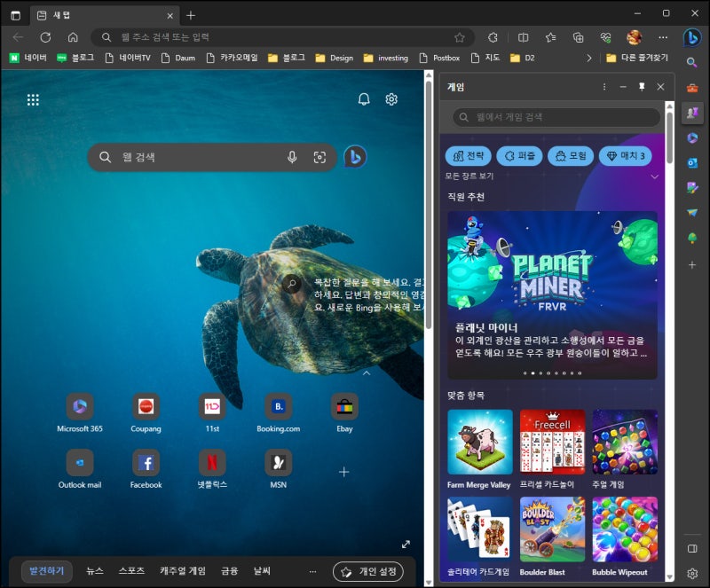Toggle the sidebar visibility icon above the sidebar gear
Viewport: 710px width, 588px height.
tap(692, 549)
